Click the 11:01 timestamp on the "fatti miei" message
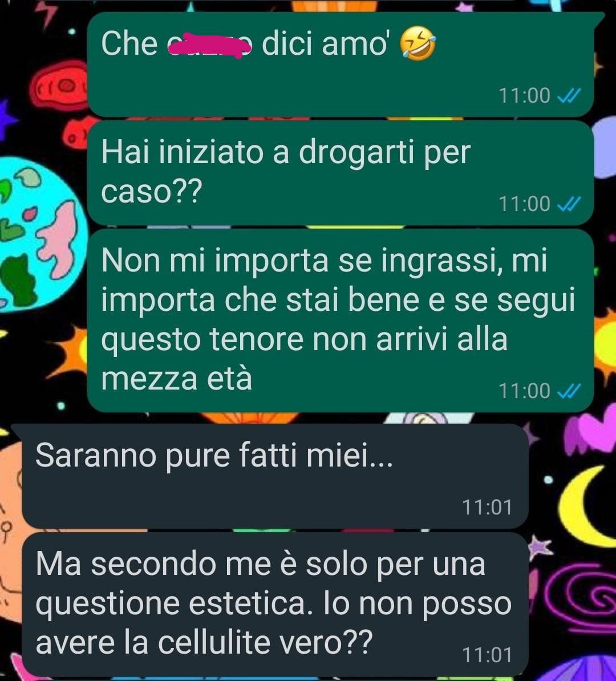Viewport: 616px width, 681px height. tap(488, 508)
